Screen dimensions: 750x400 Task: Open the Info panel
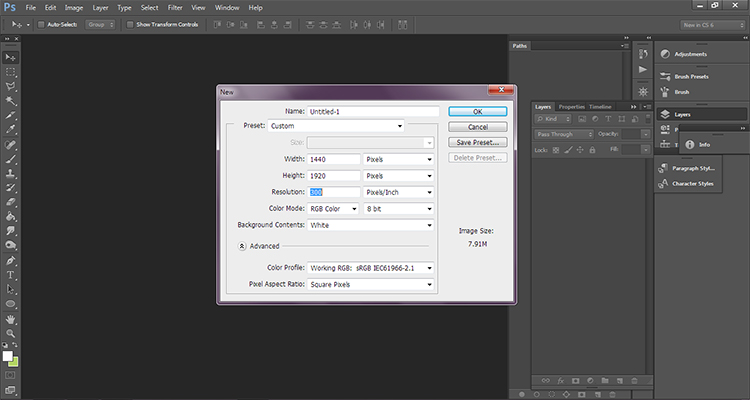click(x=704, y=144)
